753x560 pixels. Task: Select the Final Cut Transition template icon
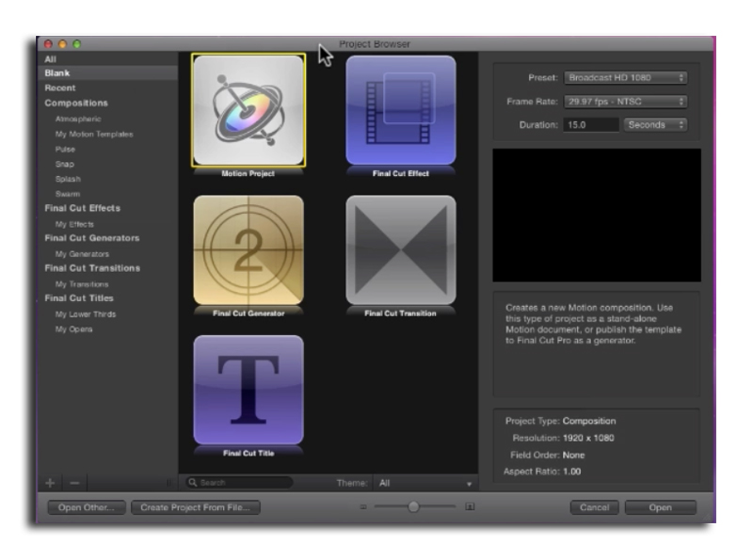point(401,249)
